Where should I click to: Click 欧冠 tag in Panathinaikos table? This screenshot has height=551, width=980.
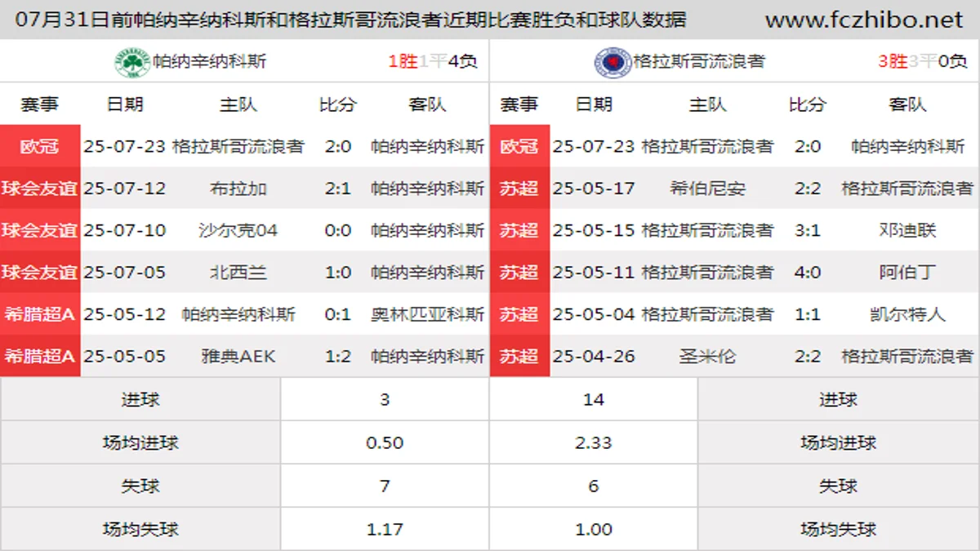coord(40,146)
